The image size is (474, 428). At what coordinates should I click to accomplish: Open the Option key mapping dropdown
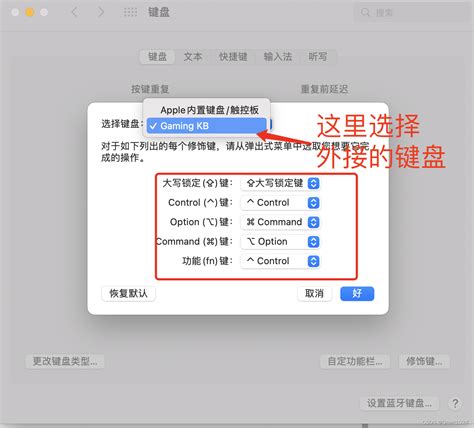[280, 222]
